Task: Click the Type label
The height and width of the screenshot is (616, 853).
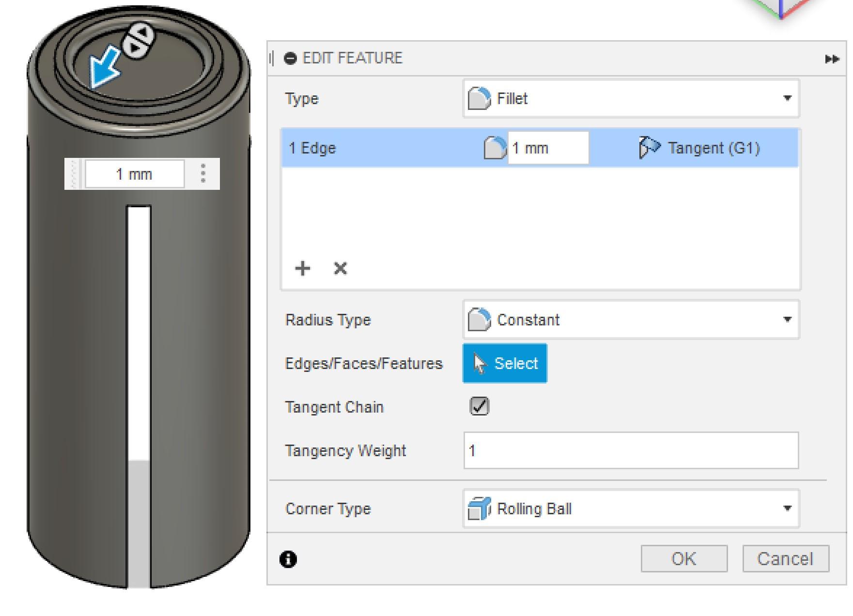Action: pyautogui.click(x=302, y=99)
